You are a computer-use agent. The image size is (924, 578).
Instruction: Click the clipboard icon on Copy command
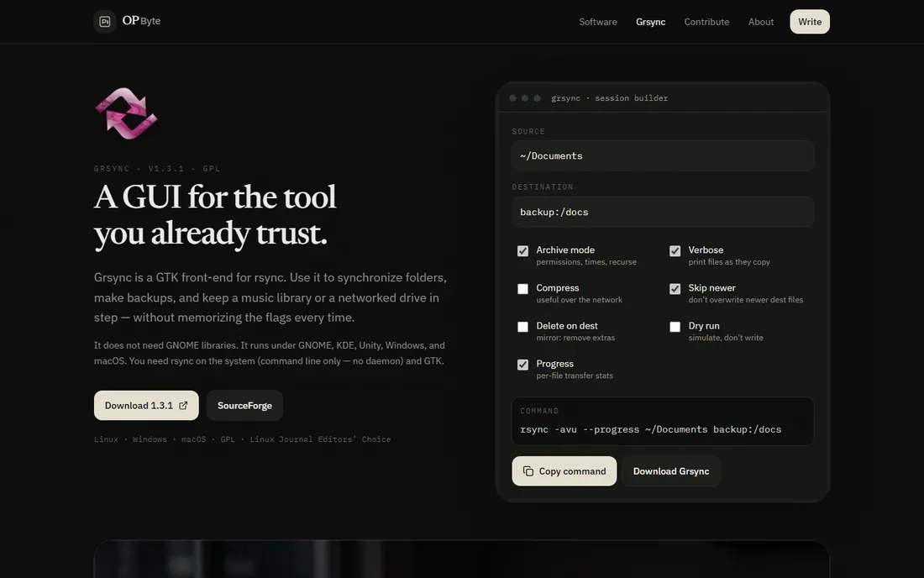click(528, 470)
